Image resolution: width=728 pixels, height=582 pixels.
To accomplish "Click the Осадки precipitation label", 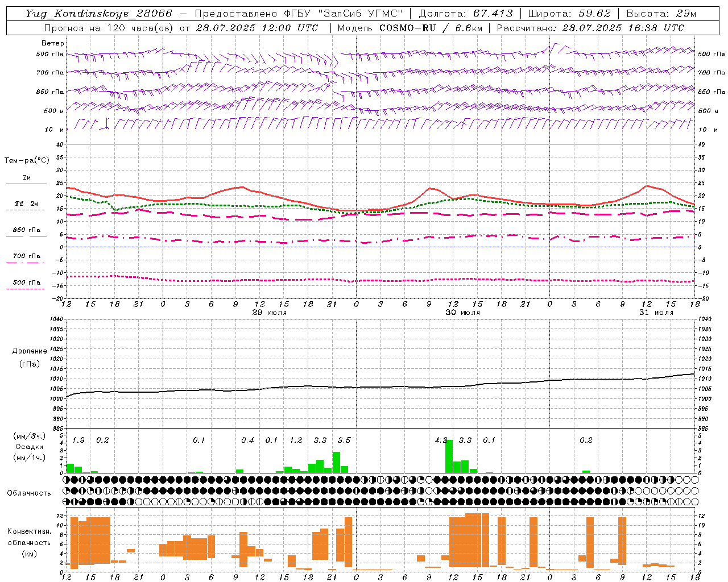I will 29,447.
